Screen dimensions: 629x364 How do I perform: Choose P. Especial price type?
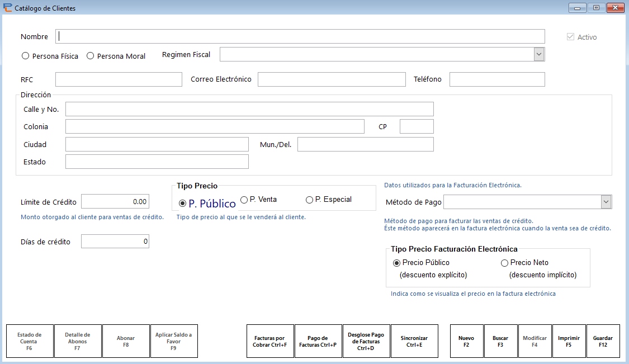[x=309, y=200]
